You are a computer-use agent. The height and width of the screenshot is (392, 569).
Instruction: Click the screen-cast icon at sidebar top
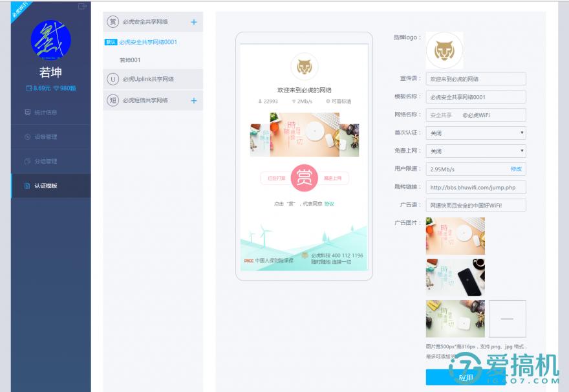coord(81,6)
